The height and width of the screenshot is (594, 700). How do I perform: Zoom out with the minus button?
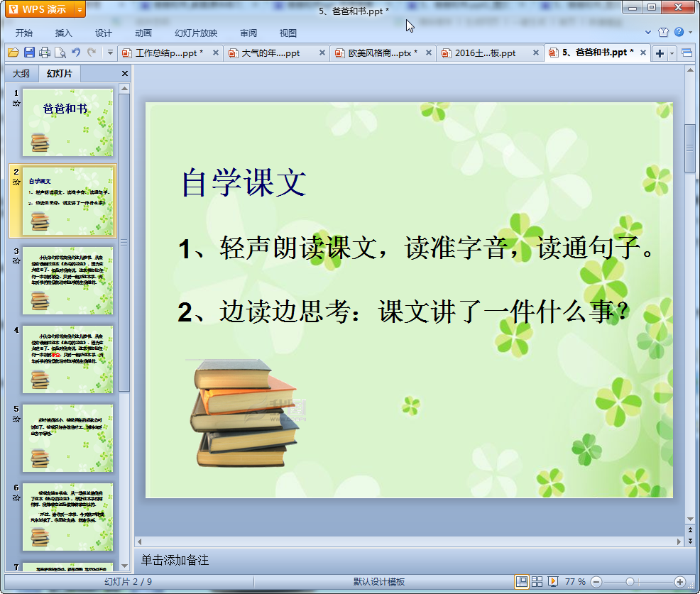[596, 582]
